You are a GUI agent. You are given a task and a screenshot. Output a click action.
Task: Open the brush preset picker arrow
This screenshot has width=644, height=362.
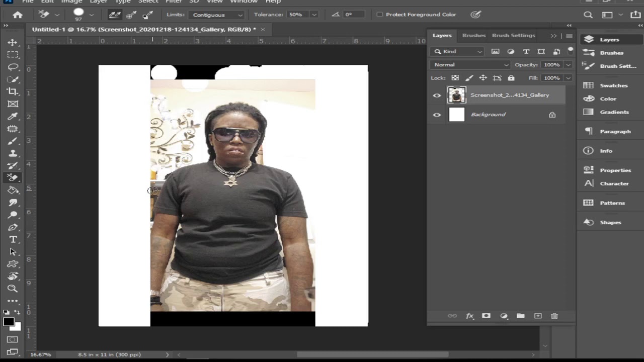click(x=91, y=15)
